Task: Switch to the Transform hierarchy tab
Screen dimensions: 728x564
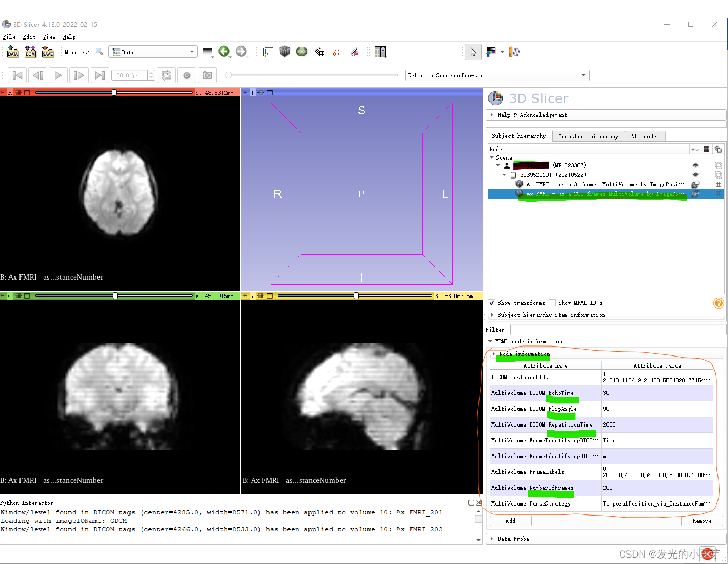Action: (589, 136)
